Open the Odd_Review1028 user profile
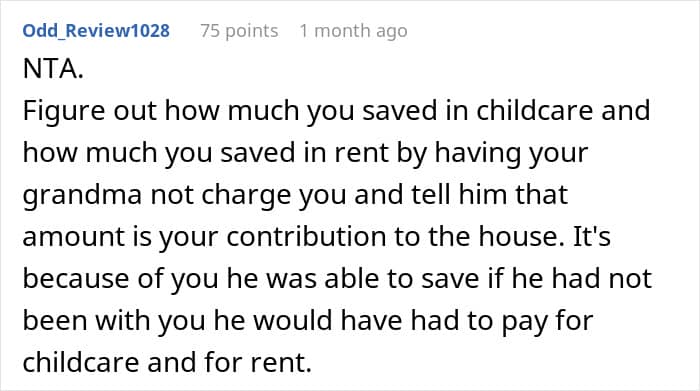This screenshot has width=700, height=391. [x=96, y=31]
